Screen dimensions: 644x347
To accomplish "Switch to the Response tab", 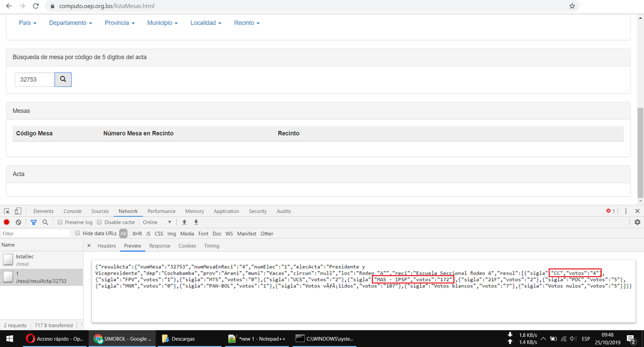I will click(159, 245).
